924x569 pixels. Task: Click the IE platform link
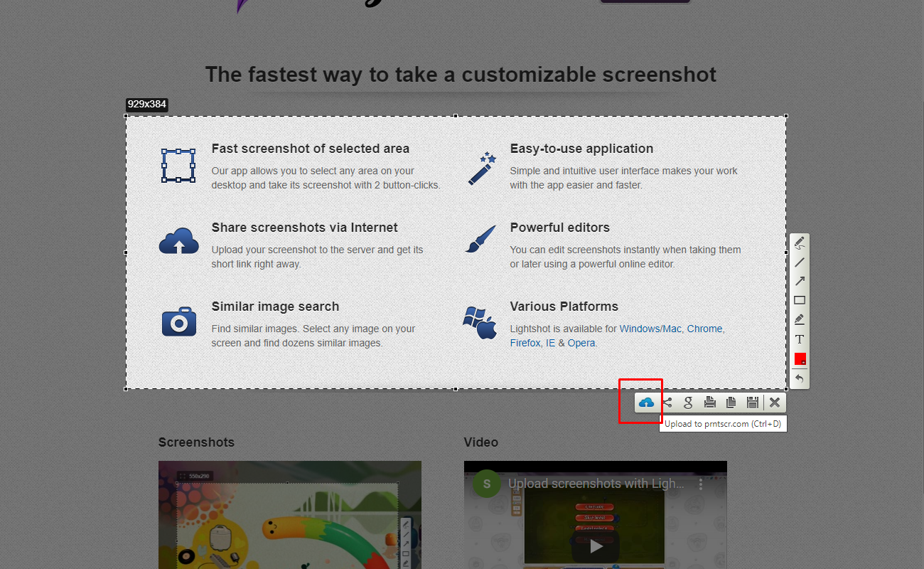pyautogui.click(x=550, y=343)
